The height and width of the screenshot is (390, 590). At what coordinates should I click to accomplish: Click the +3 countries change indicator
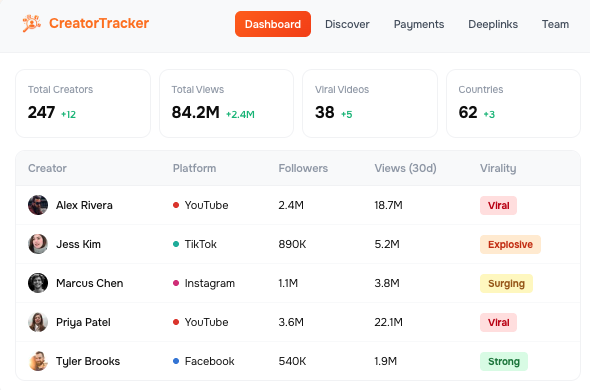(x=489, y=114)
